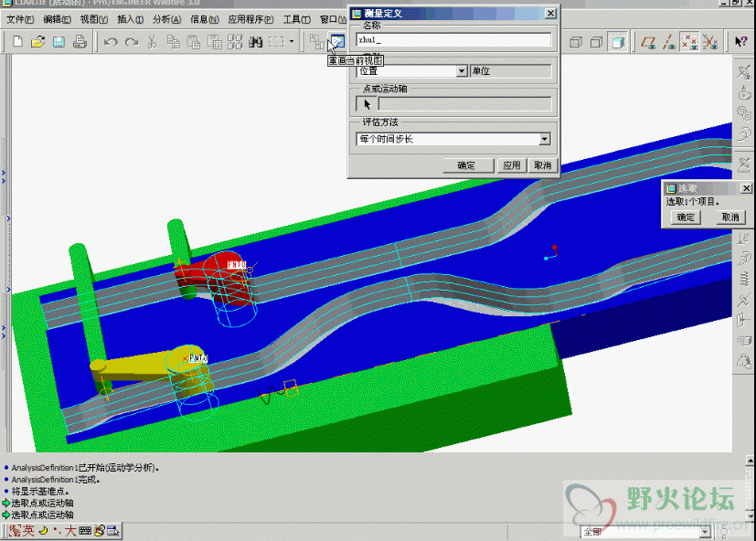Click the context help arrow icon
The width and height of the screenshot is (756, 541).
click(740, 42)
